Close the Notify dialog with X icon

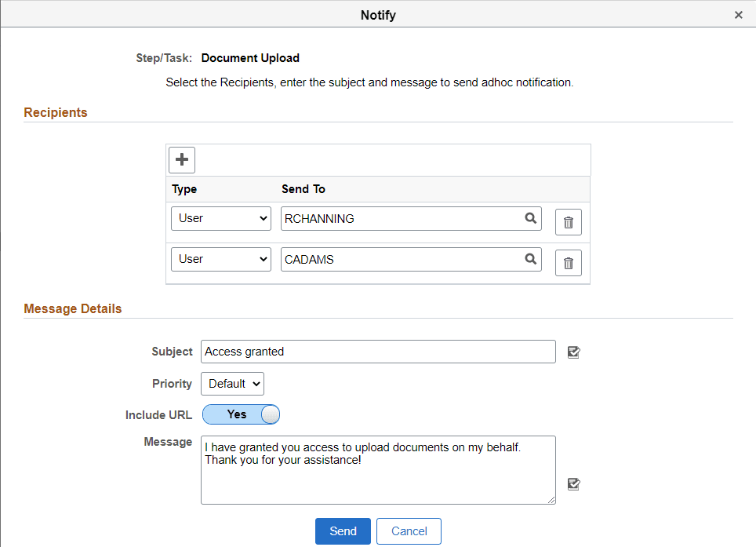(x=738, y=14)
